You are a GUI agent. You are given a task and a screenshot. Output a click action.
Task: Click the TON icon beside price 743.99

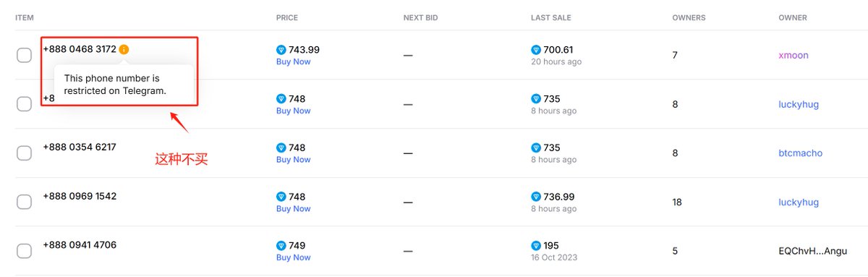coord(281,50)
